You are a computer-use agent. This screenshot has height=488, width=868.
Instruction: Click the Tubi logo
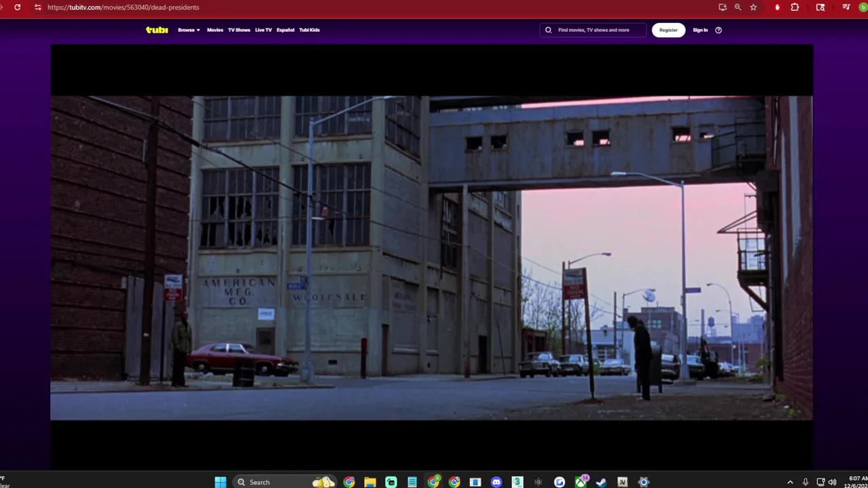tap(157, 30)
